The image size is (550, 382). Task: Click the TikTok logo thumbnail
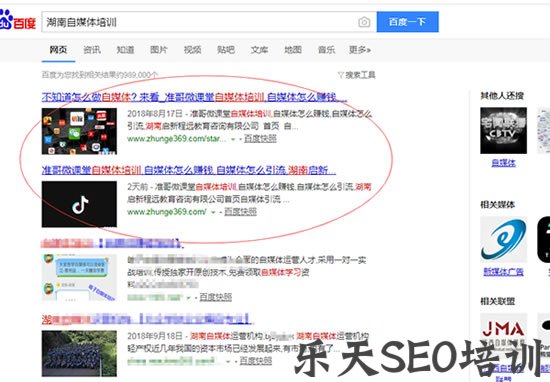79,204
